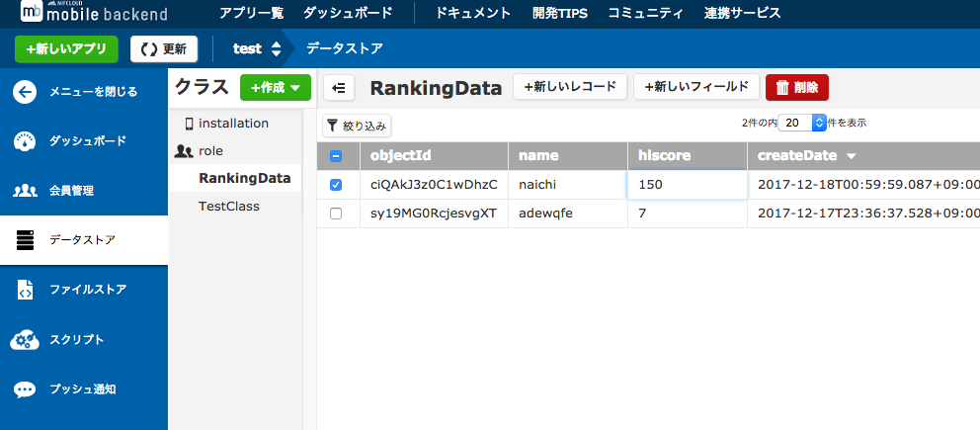Viewport: 980px width, 430px height.
Task: Click the trash icon in the 削除 button
Action: [782, 88]
